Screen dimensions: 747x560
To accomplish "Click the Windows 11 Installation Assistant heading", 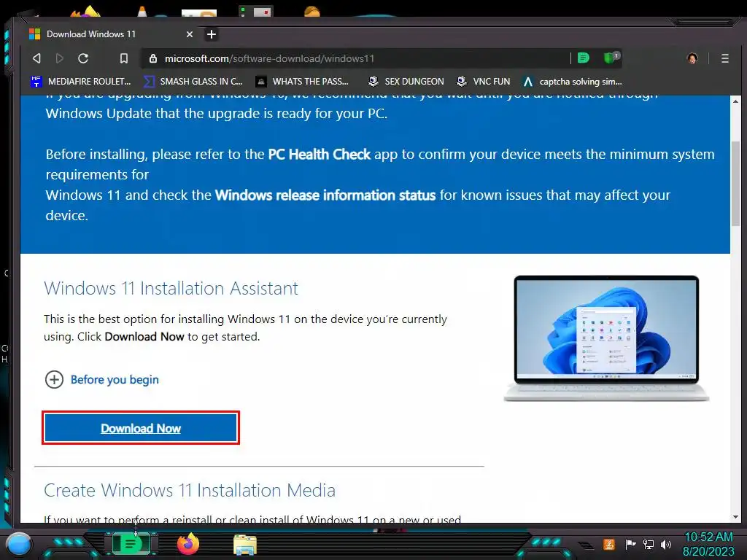I will pos(171,288).
